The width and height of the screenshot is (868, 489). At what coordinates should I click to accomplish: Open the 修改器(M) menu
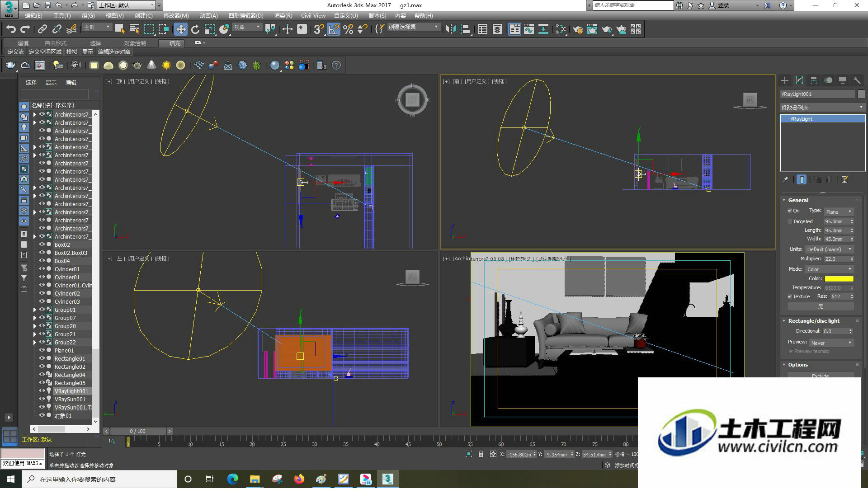pos(176,16)
